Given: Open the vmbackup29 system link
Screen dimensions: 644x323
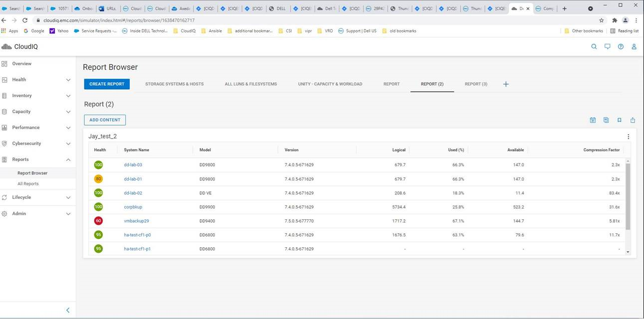Looking at the screenshot, I should click(x=136, y=221).
